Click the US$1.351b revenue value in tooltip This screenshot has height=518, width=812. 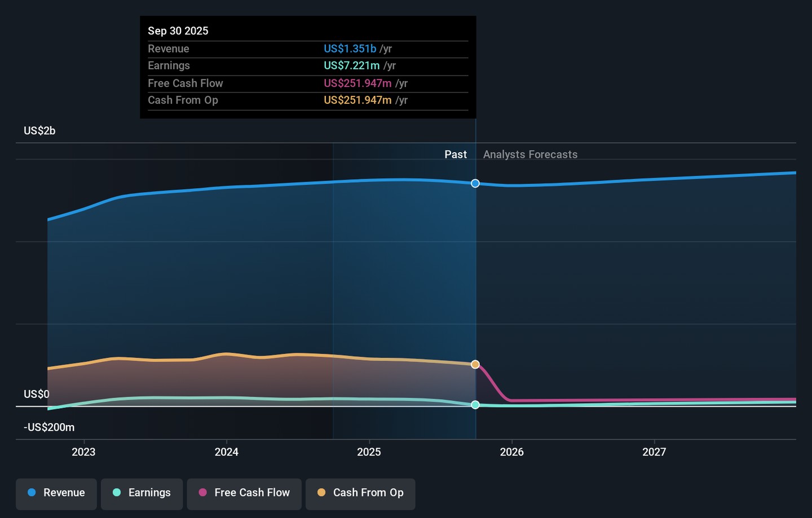click(350, 49)
